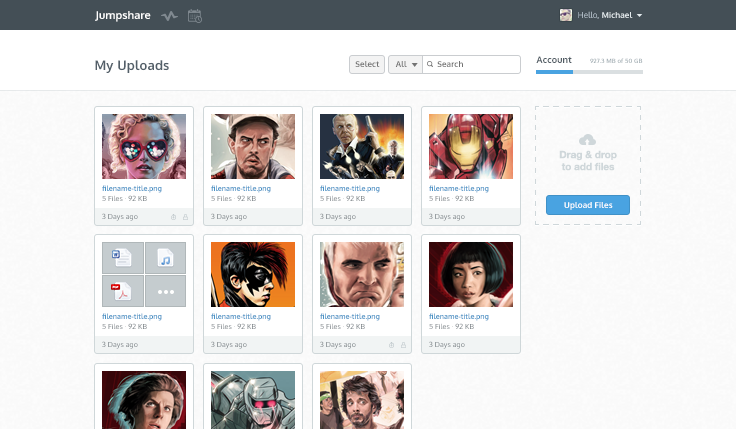The height and width of the screenshot is (429, 736).
Task: Open the Iron Man thumbnail
Action: click(x=471, y=146)
